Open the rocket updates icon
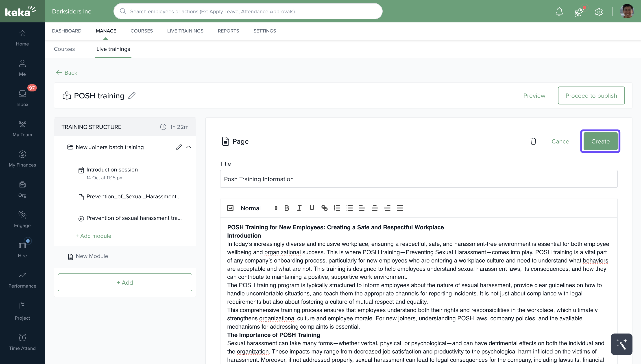 click(579, 11)
